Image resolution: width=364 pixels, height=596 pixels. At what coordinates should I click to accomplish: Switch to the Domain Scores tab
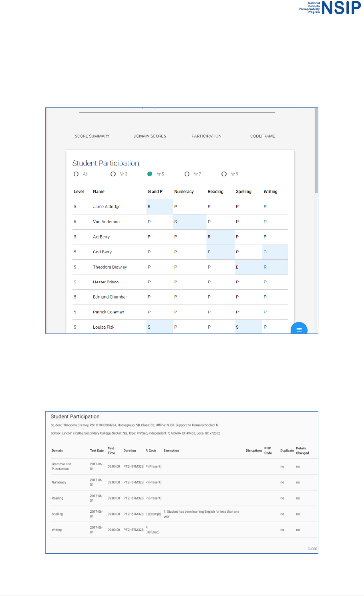[150, 136]
